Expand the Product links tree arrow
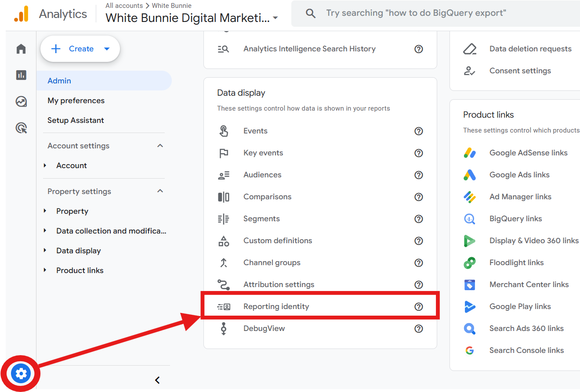This screenshot has height=392, width=580. coord(45,270)
